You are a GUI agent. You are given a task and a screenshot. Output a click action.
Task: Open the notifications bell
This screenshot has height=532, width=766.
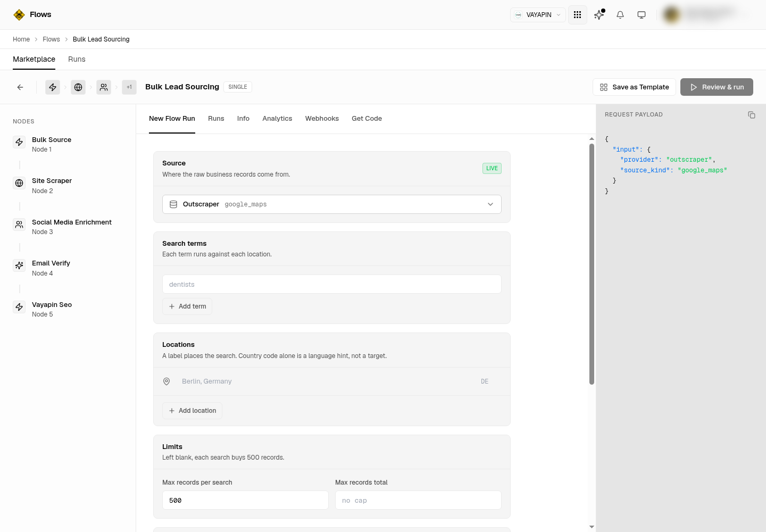[620, 15]
